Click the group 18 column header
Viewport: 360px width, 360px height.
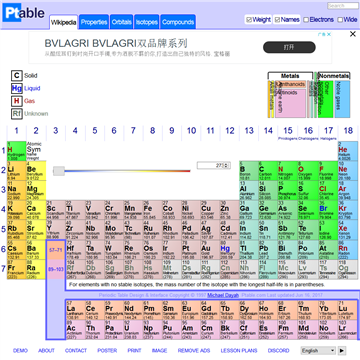(x=348, y=131)
